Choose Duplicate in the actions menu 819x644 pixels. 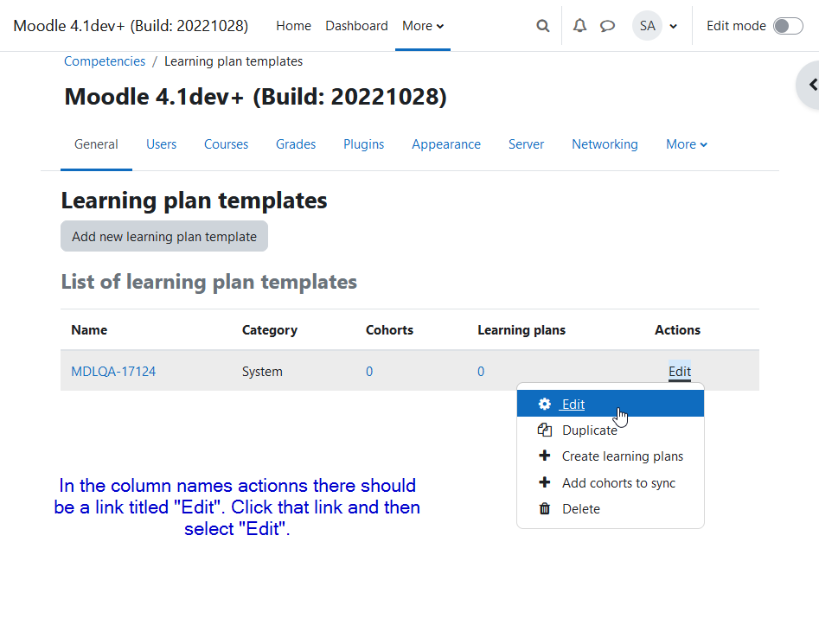[x=610, y=430]
